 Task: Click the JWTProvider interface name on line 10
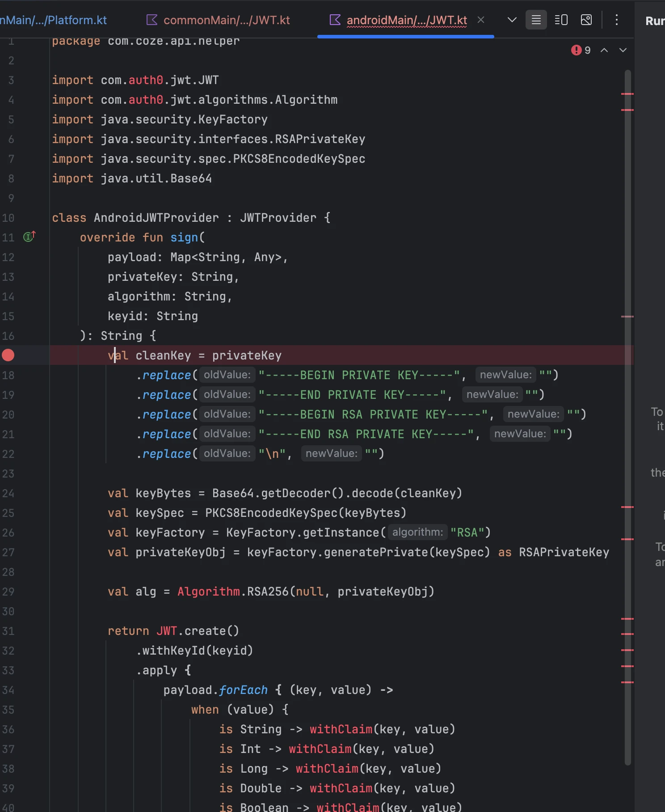(x=278, y=218)
